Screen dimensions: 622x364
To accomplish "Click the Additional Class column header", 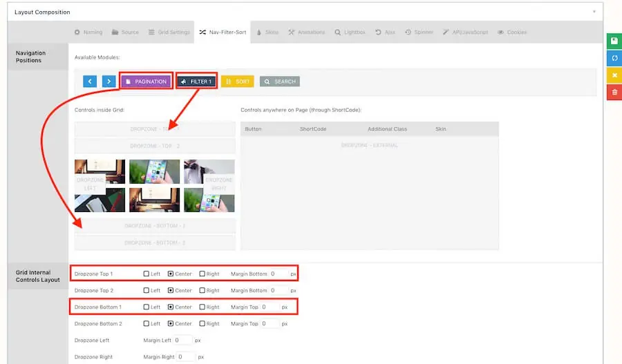I will [387, 129].
